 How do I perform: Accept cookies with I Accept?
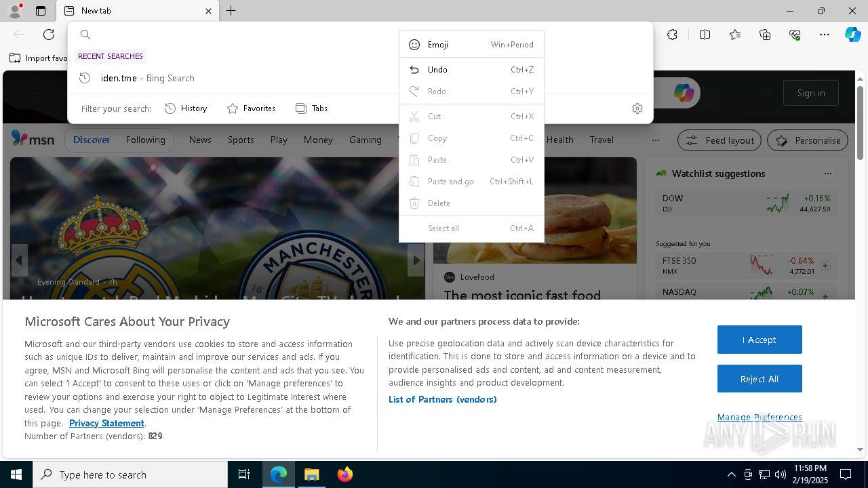pos(759,340)
